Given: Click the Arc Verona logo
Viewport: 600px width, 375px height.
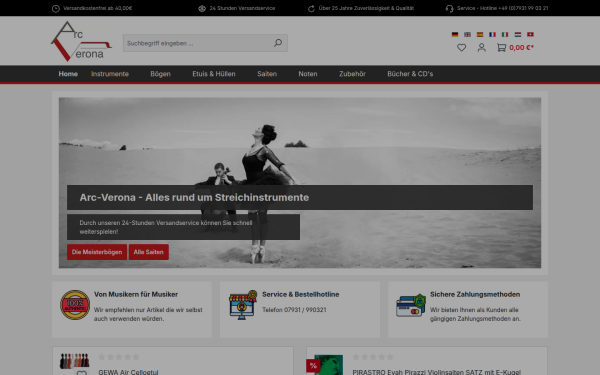Looking at the screenshot, I should 81,41.
